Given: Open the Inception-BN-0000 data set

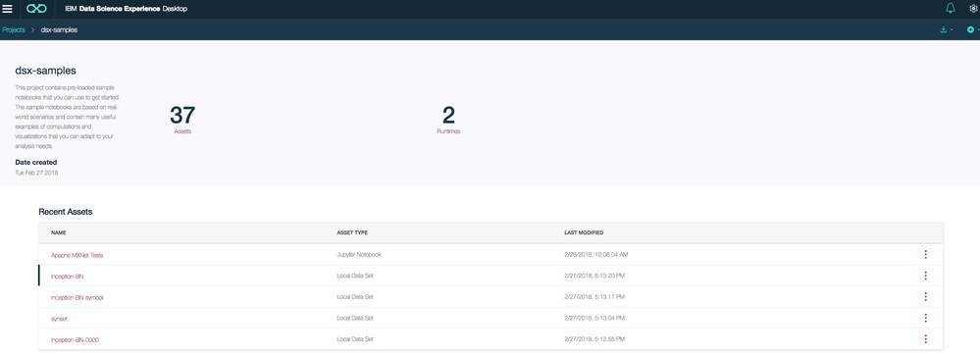Looking at the screenshot, I should (x=75, y=339).
